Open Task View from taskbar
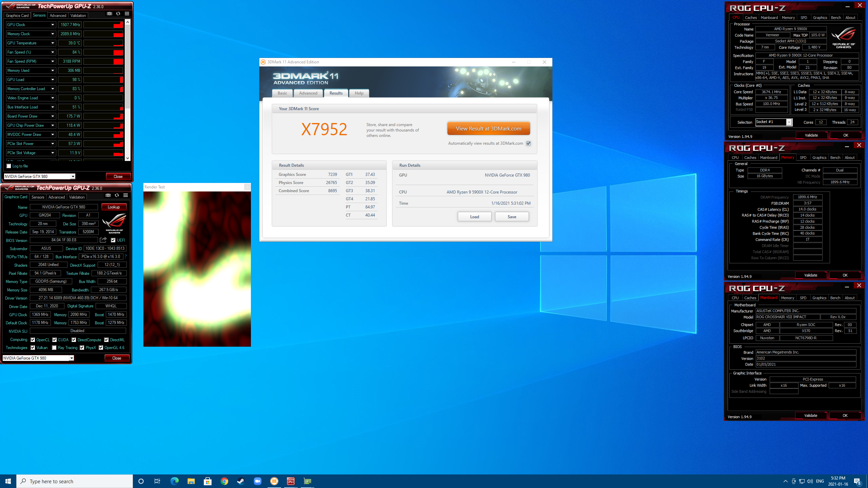The image size is (868, 488). coord(157,481)
